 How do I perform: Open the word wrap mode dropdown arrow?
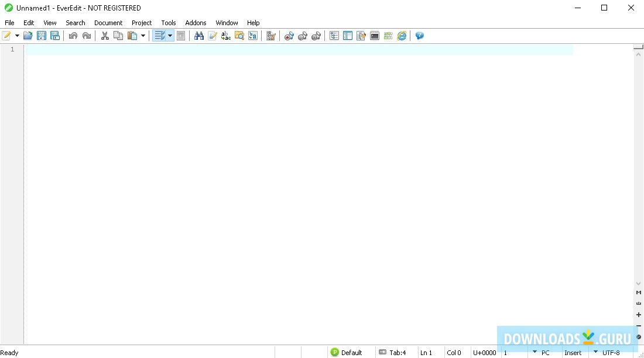(x=170, y=36)
